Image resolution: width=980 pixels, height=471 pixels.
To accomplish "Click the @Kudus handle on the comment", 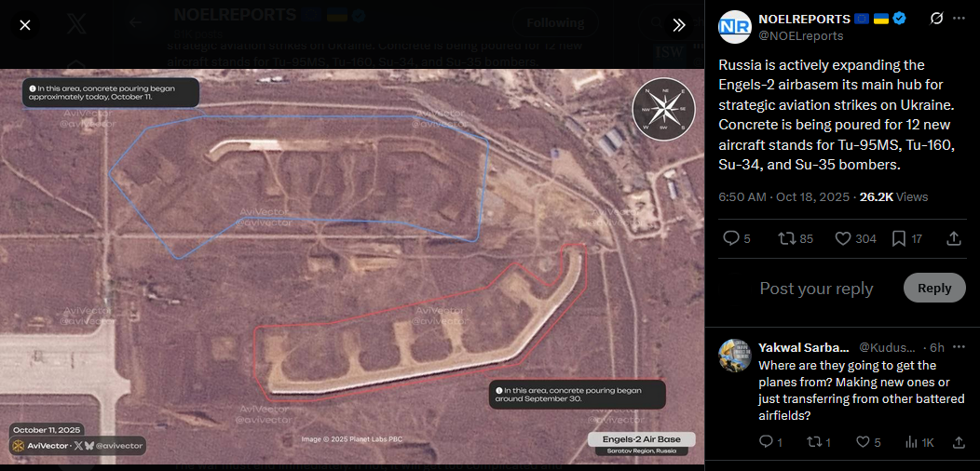I will (887, 347).
